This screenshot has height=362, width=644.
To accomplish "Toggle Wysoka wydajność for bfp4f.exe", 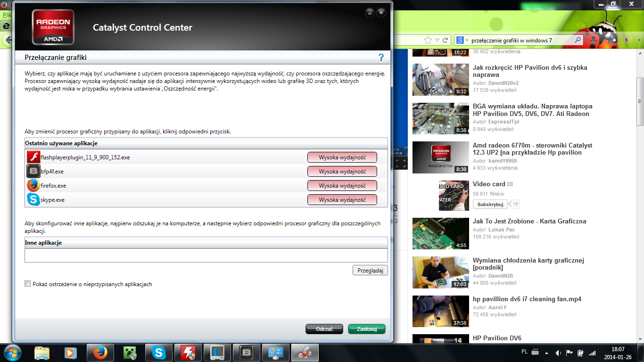I will (x=342, y=172).
